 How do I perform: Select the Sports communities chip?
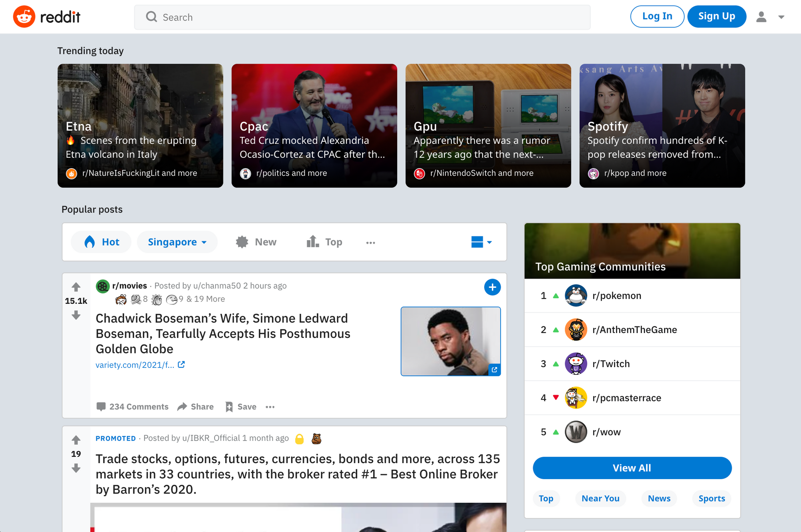point(712,498)
